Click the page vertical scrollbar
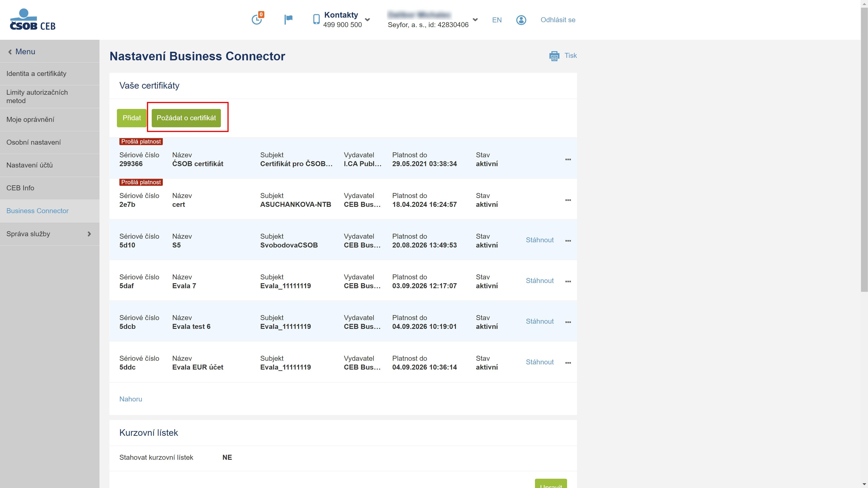This screenshot has height=488, width=868. (864, 150)
